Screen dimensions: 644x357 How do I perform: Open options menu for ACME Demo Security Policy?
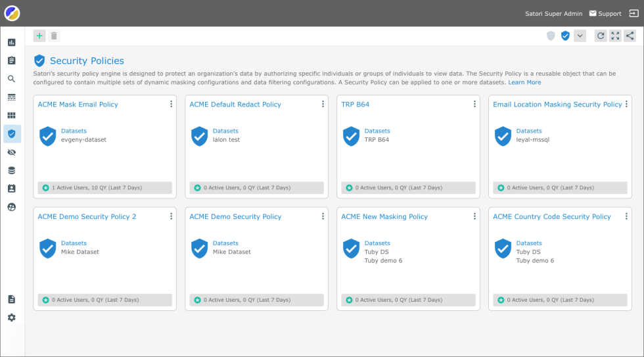point(323,216)
